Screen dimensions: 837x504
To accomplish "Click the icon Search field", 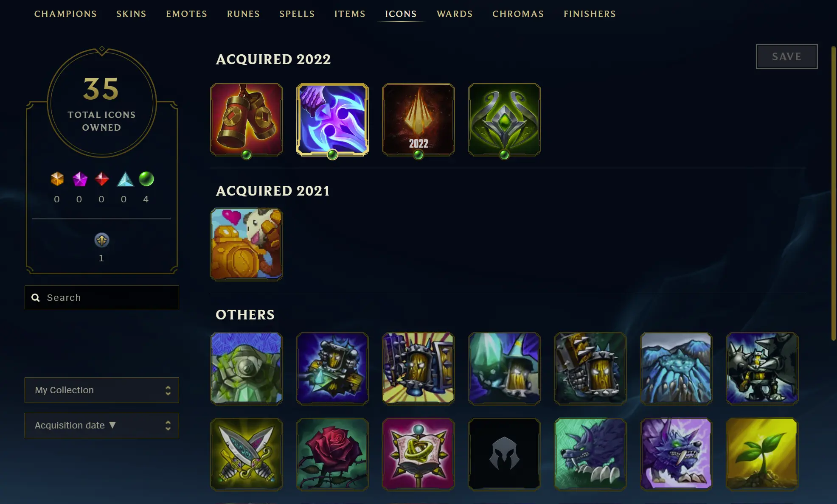I will coord(102,297).
